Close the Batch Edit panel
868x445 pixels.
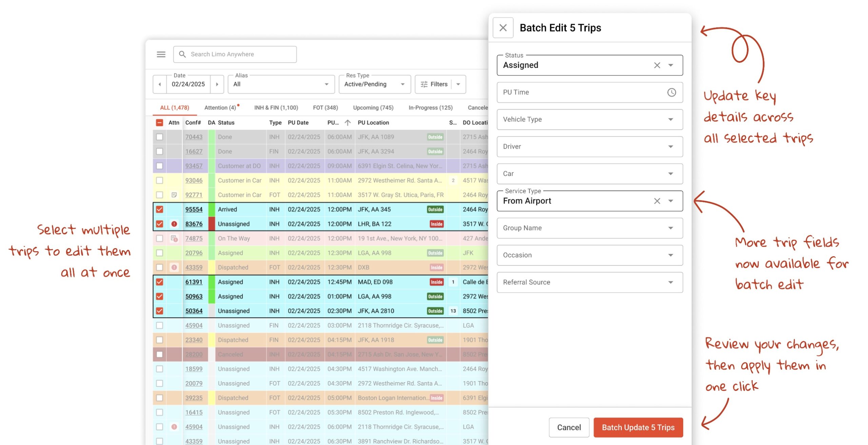[503, 27]
